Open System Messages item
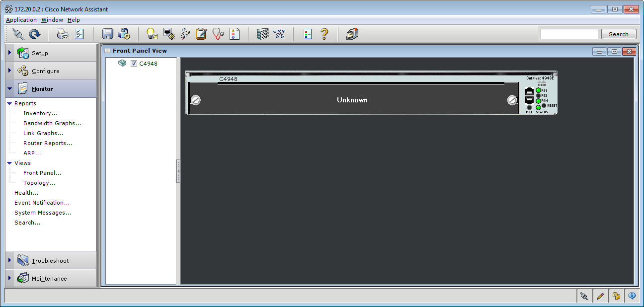 tap(43, 213)
